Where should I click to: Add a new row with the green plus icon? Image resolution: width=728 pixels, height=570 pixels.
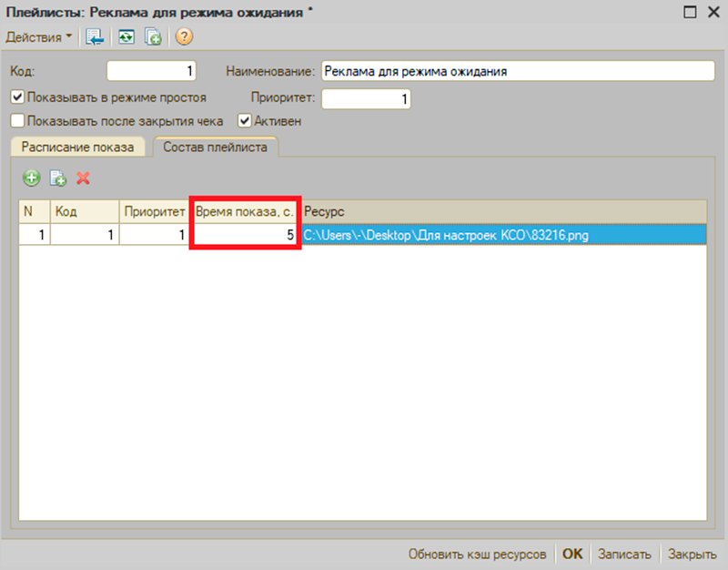click(x=32, y=178)
